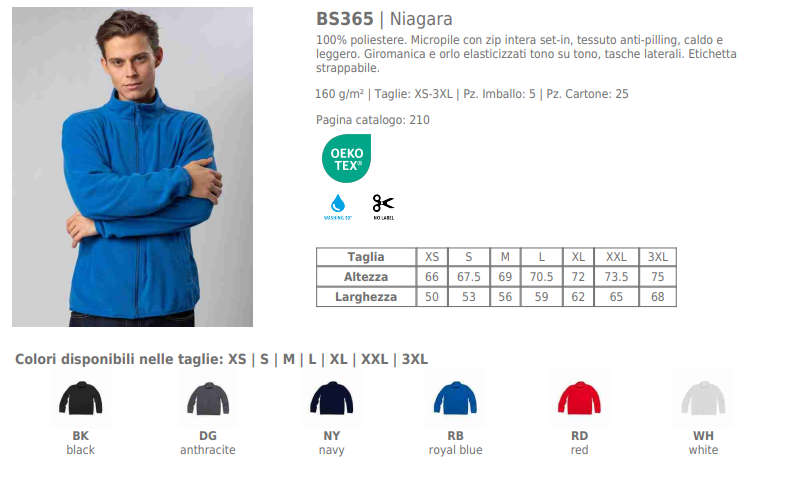This screenshot has width=785, height=498.
Task: Pick the royal blue RB jacket icon
Action: pyautogui.click(x=455, y=398)
